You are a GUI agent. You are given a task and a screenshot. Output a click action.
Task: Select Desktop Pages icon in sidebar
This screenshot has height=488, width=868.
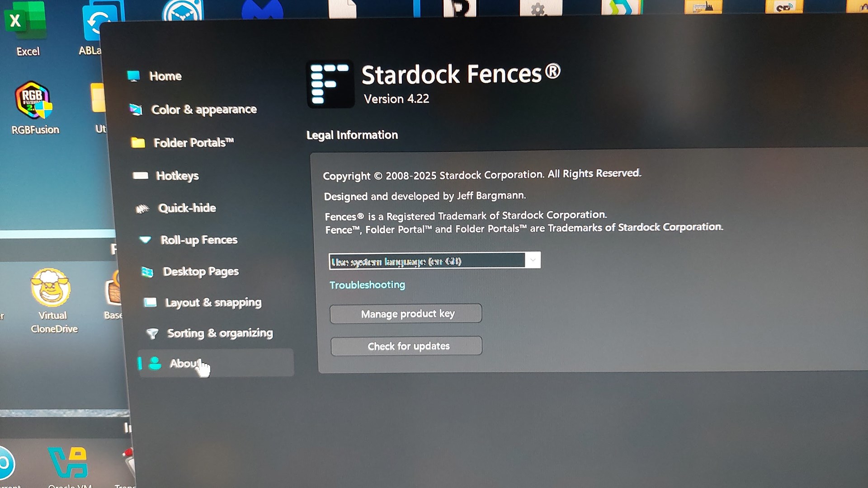[147, 272]
